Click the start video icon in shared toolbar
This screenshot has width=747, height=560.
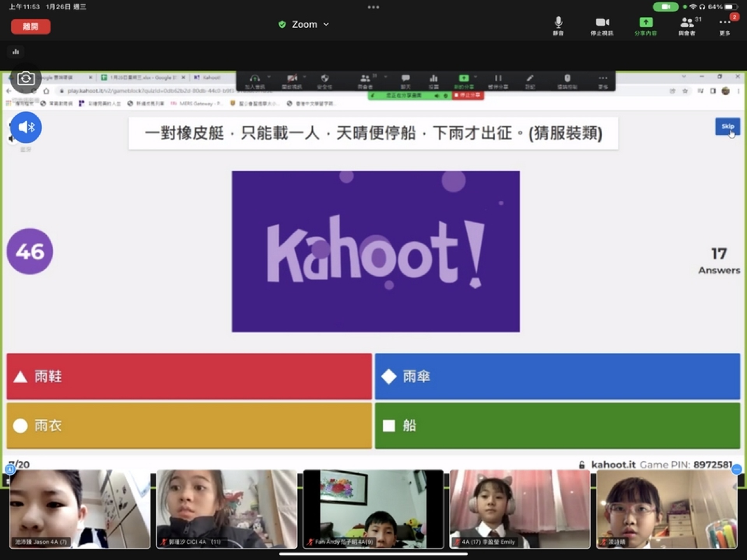pyautogui.click(x=292, y=81)
